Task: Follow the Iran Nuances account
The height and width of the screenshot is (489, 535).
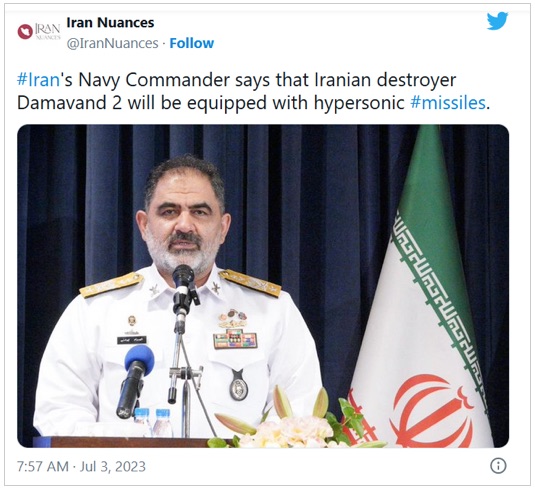Action: (192, 43)
